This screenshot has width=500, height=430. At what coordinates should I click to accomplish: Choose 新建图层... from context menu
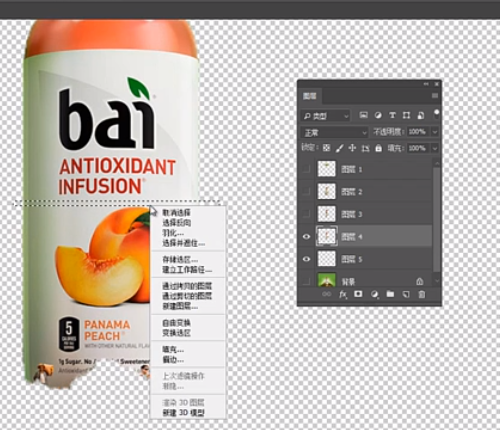pos(180,306)
